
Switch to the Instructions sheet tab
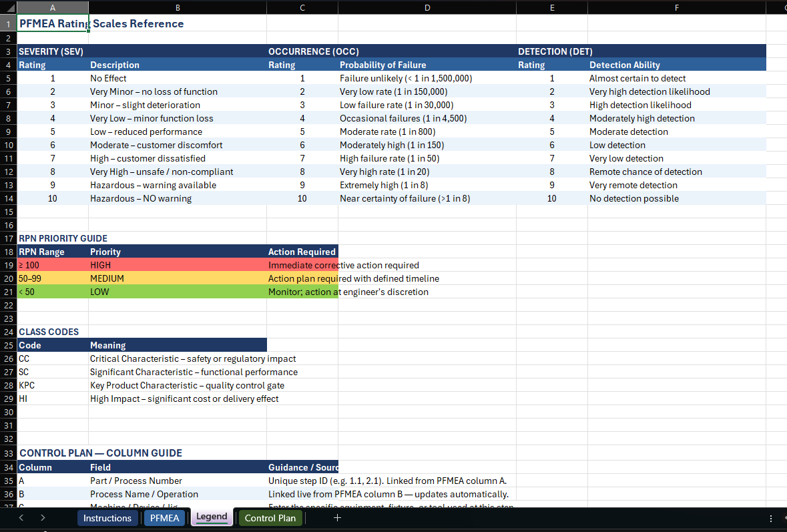pyautogui.click(x=107, y=517)
